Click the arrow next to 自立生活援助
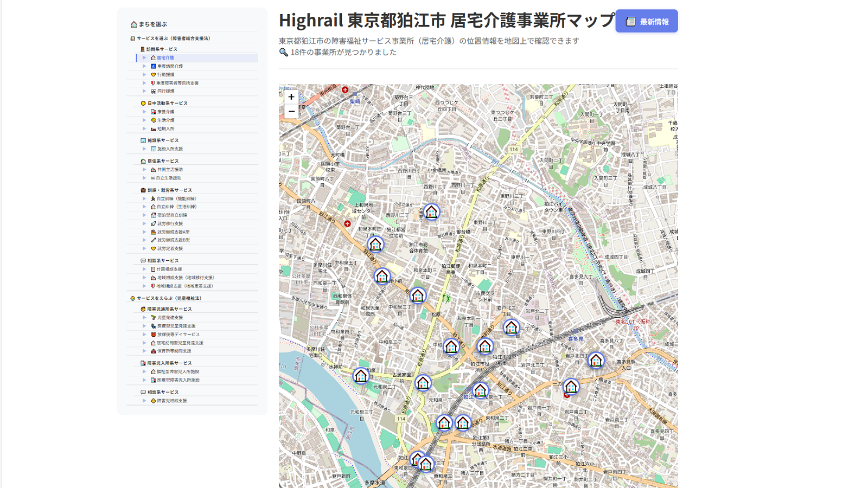868x488 pixels. pyautogui.click(x=144, y=178)
